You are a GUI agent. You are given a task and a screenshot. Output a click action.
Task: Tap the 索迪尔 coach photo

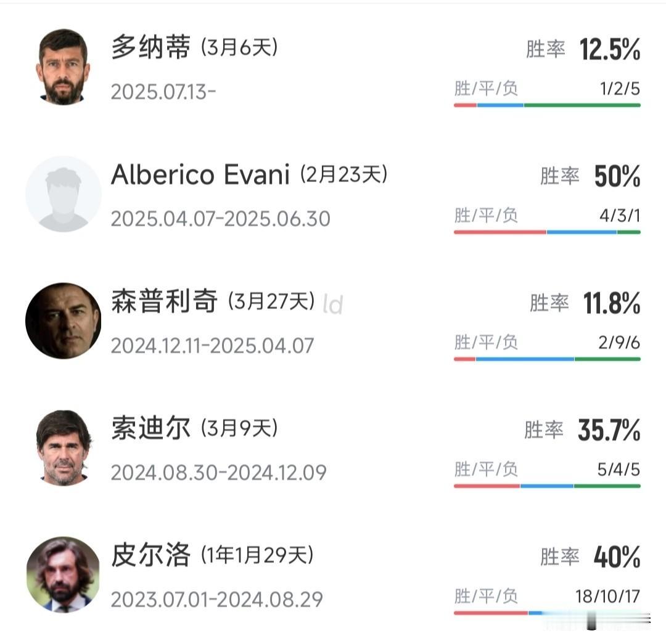[x=64, y=447]
